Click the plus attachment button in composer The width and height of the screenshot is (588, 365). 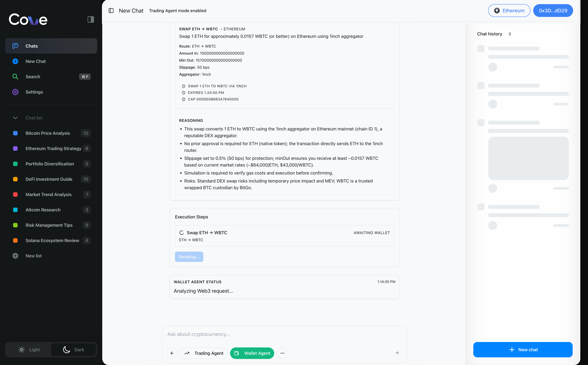172,353
